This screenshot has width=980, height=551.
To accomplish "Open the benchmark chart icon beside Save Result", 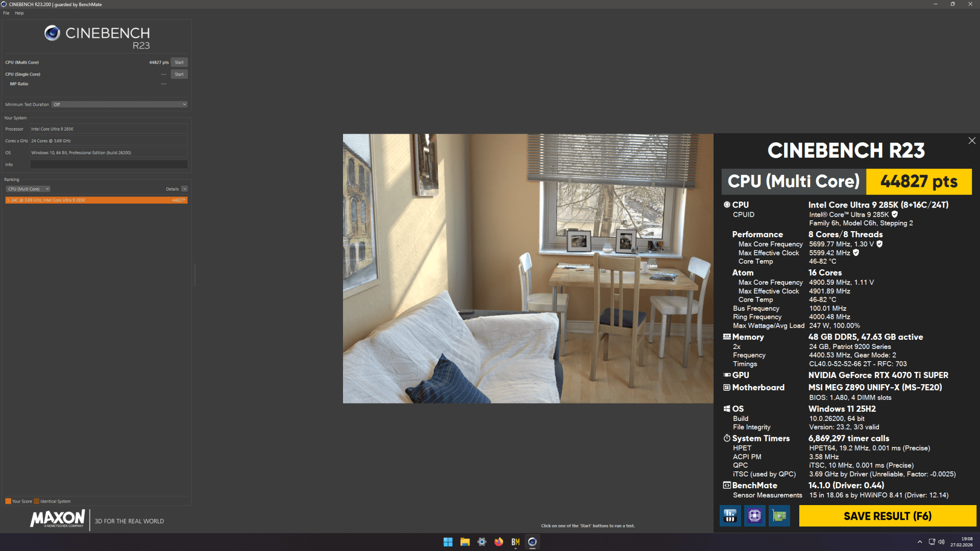I will coord(730,516).
